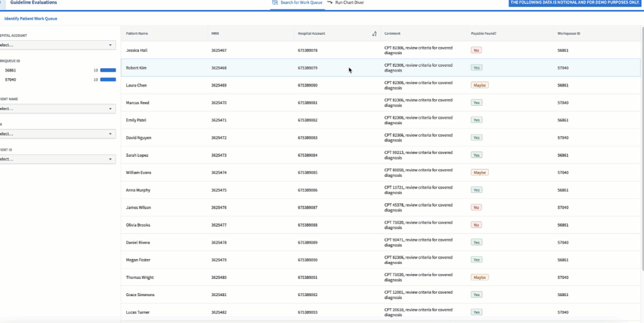644x323 pixels.
Task: Click hospital account 675389093
Action: pyautogui.click(x=308, y=312)
